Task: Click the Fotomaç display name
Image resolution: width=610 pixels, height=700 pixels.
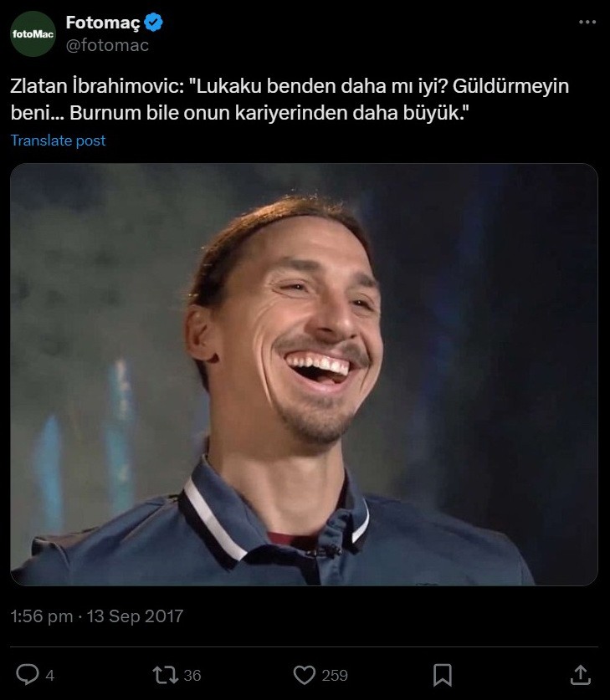Action: [x=103, y=23]
